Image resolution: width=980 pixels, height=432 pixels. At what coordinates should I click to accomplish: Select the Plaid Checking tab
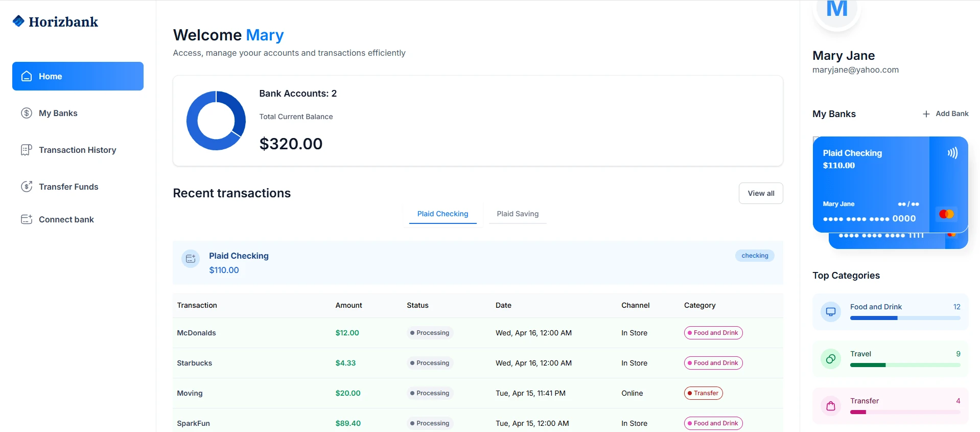click(442, 214)
